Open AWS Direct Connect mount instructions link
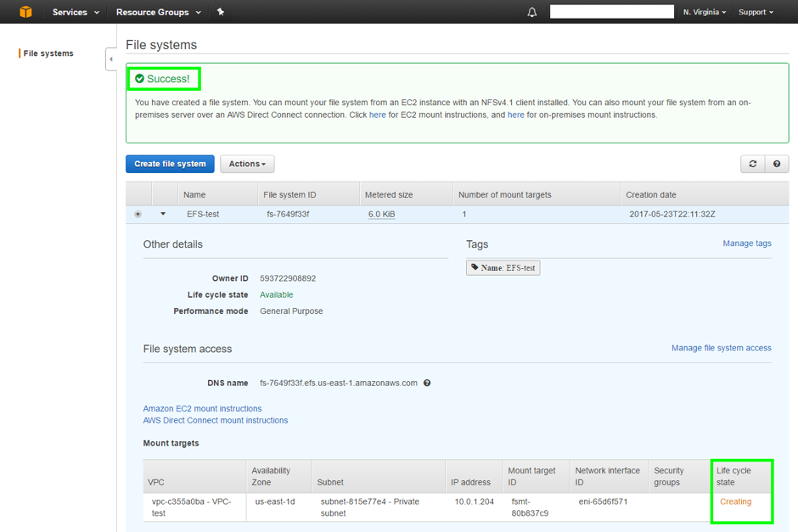This screenshot has width=798, height=532. tap(216, 421)
